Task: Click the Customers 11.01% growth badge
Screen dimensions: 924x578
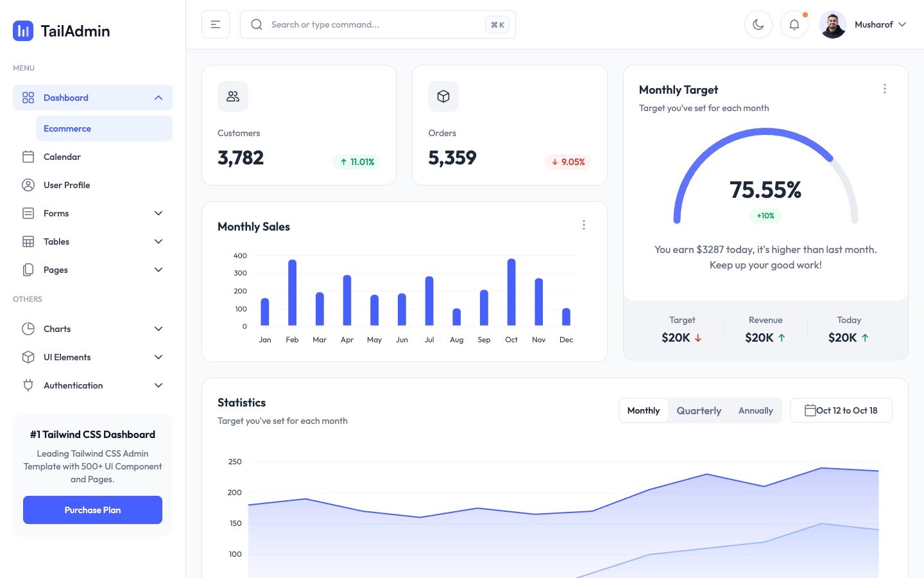Action: (x=357, y=162)
